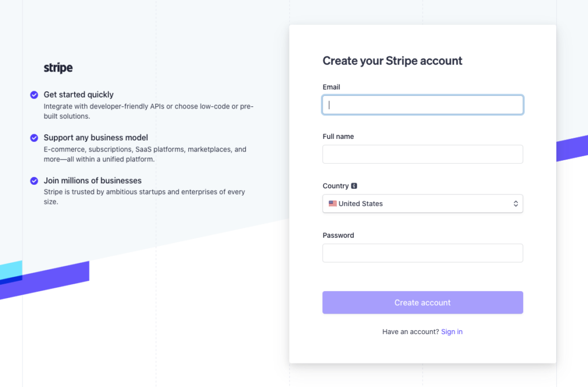The width and height of the screenshot is (588, 387).
Task: Click checkmark icon beside Support any business model
Action: (x=34, y=138)
